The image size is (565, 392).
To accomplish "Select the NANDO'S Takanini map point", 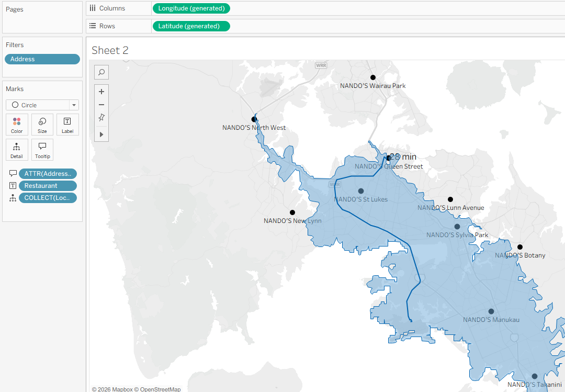I will pyautogui.click(x=534, y=376).
